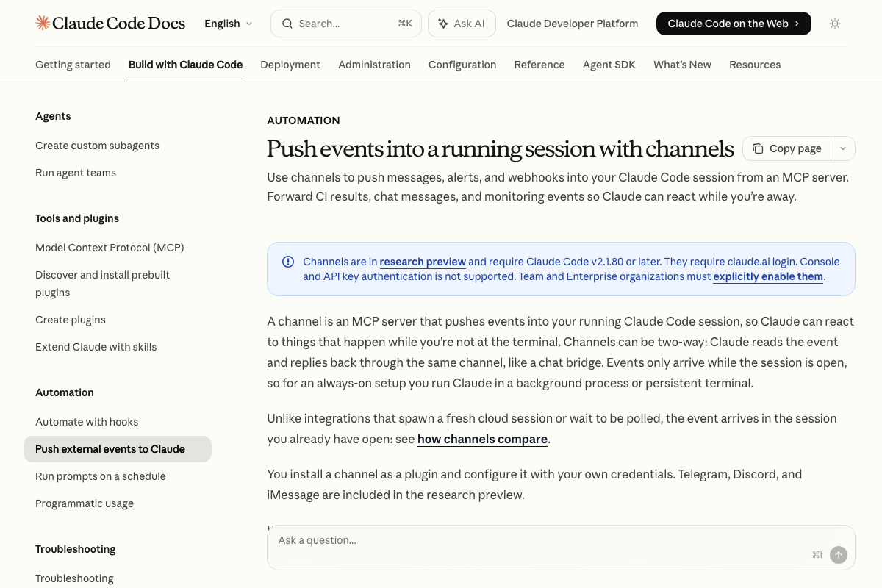The image size is (882, 588).
Task: Click the send arrow in the question box
Action: [x=839, y=555]
